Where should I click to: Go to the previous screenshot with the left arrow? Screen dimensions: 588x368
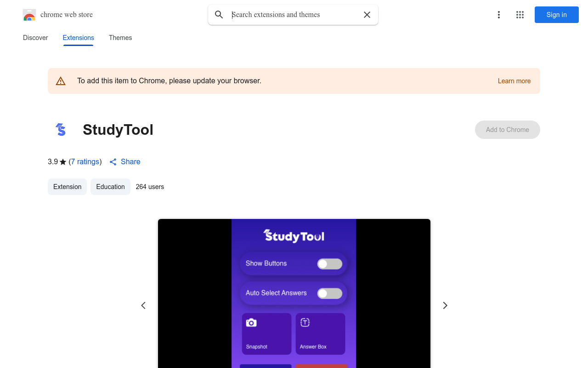(x=143, y=305)
